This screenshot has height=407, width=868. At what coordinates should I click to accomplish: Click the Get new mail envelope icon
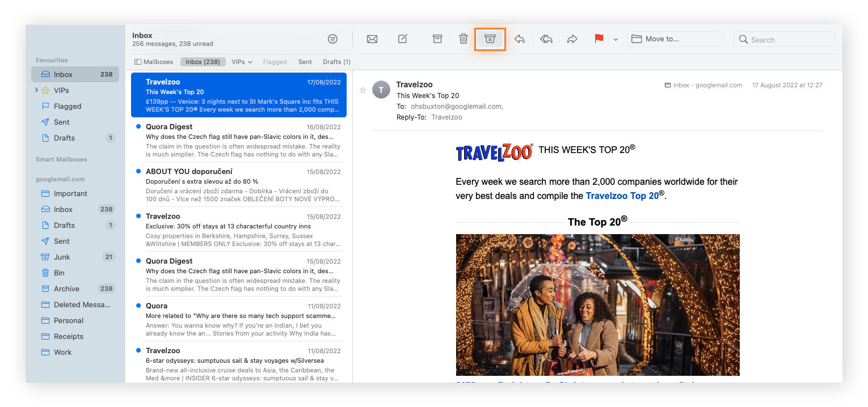372,39
